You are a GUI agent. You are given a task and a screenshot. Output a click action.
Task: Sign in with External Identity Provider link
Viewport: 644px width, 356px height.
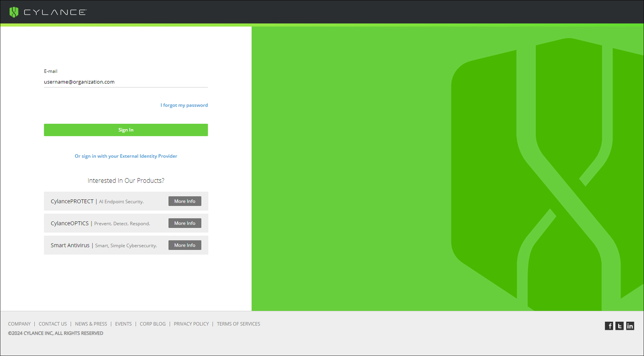click(126, 156)
